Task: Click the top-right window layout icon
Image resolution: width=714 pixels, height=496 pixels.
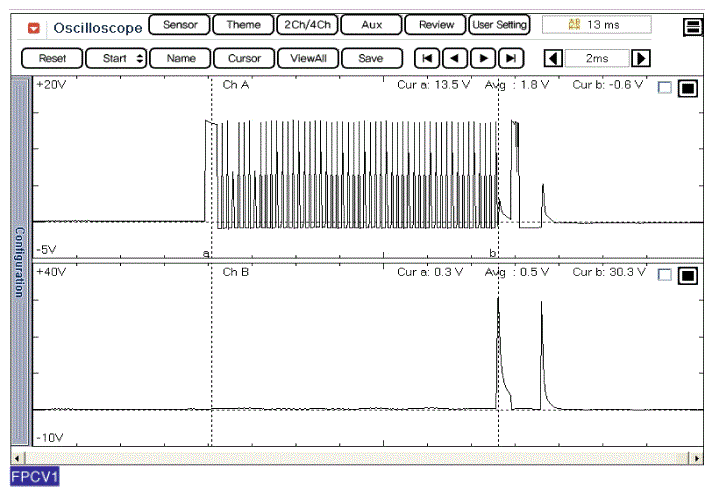Action: click(693, 28)
